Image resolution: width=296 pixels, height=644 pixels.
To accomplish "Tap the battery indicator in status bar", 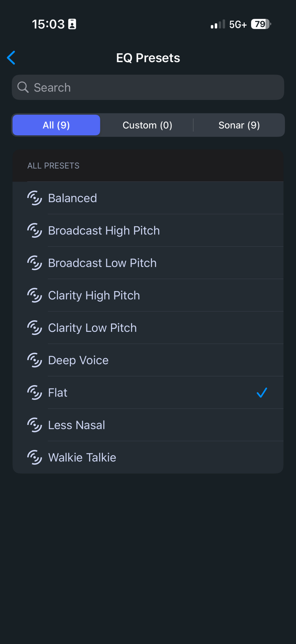I will [261, 24].
